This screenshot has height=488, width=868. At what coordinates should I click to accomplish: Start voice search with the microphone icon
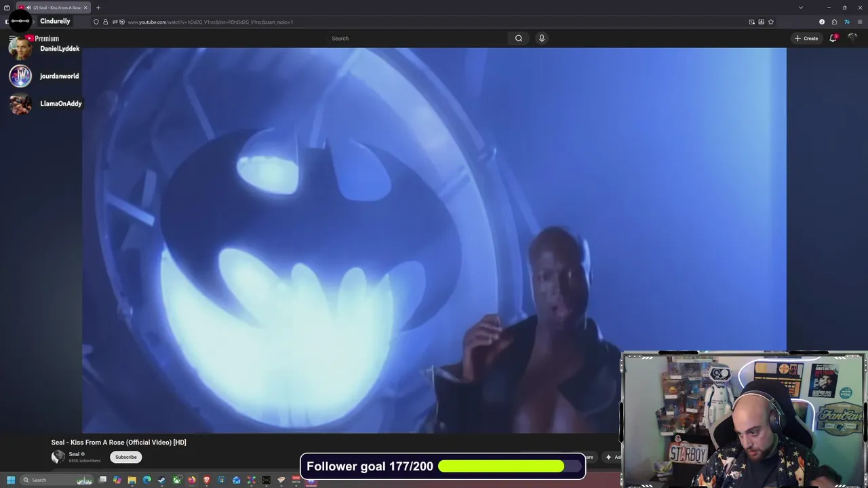click(541, 39)
